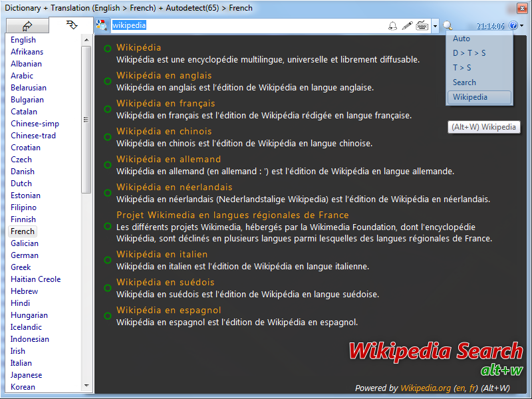
Task: Select Bulgarian in the language list
Action: [27, 100]
